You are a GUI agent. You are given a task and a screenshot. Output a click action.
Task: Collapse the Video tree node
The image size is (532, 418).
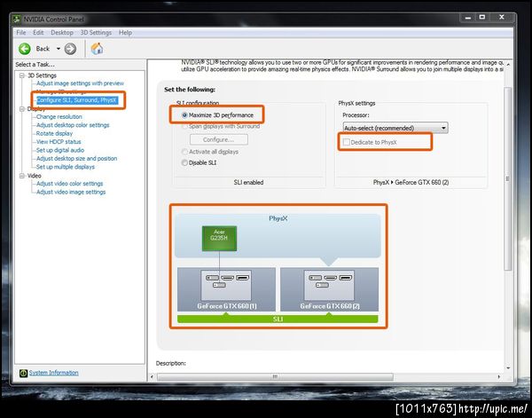click(22, 176)
